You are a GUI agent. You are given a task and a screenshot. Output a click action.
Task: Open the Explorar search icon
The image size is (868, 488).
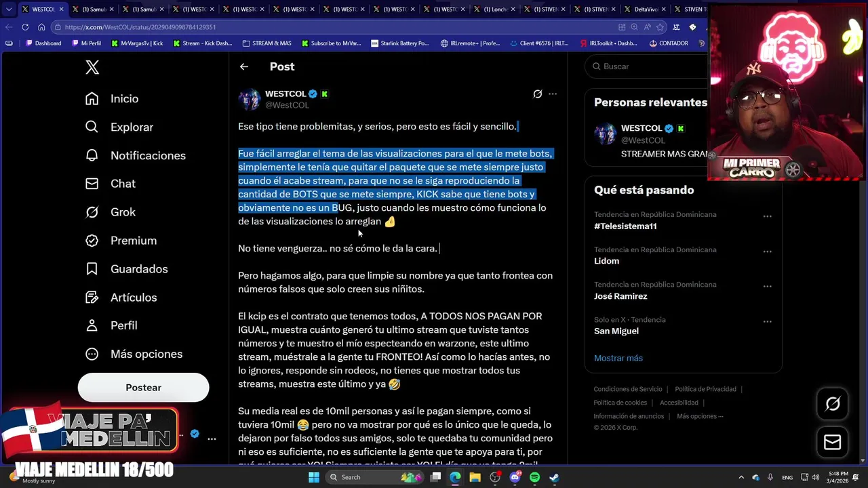92,127
